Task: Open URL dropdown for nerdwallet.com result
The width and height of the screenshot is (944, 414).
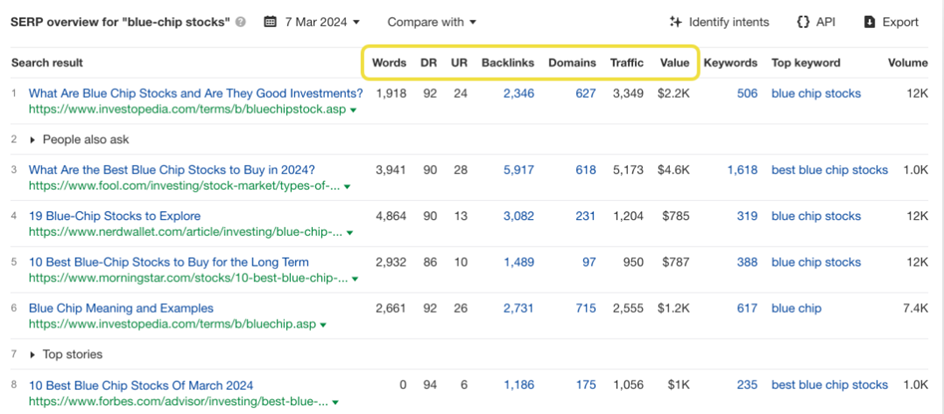Action: click(x=350, y=233)
